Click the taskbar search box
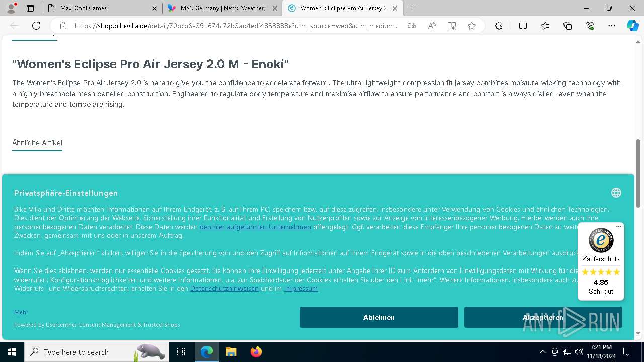 pos(97,352)
